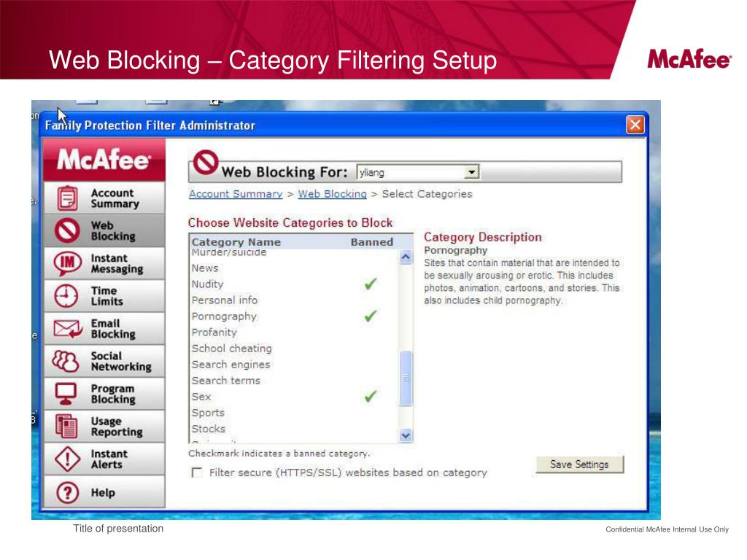Unban the Sex category checkmark

(x=371, y=396)
